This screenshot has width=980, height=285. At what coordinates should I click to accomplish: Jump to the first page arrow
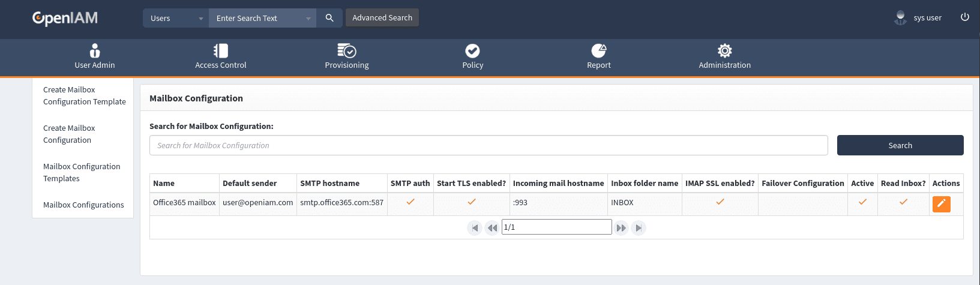475,228
